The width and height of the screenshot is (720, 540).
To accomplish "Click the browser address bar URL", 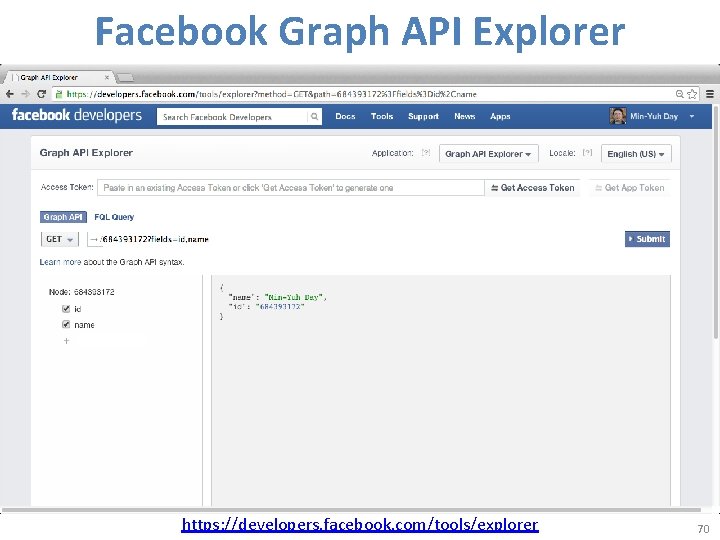I will 272,94.
